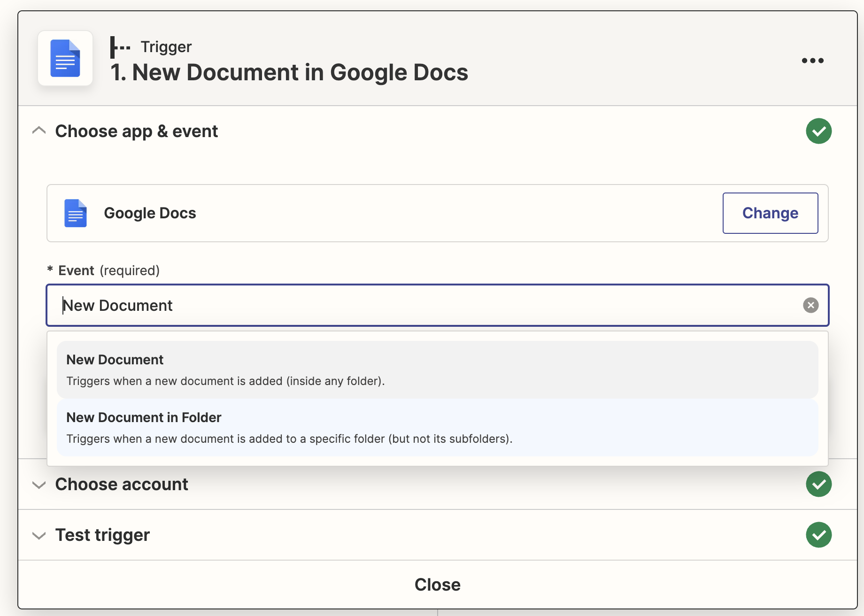Click the Google Docs app name text
Viewport: 864px width, 616px height.
(x=150, y=213)
